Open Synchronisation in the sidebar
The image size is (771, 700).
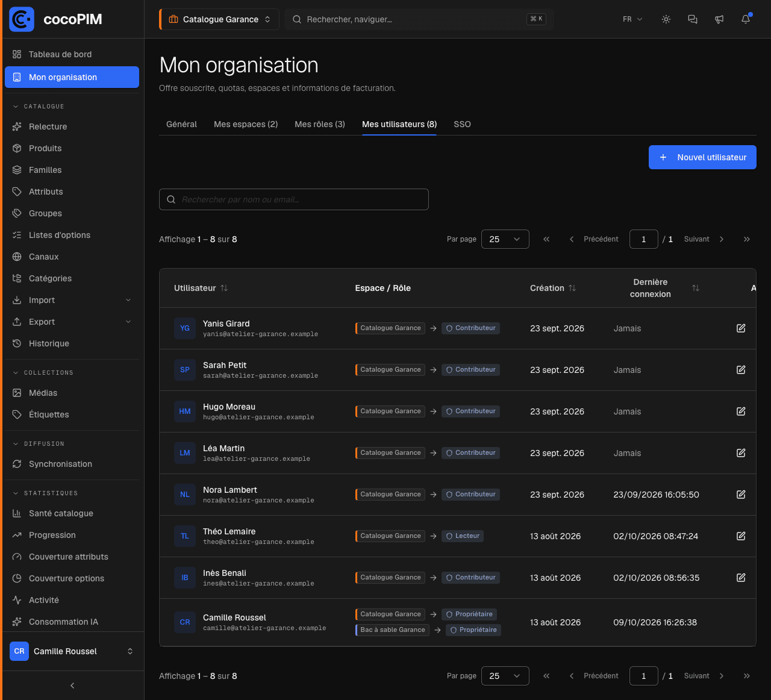[x=72, y=464]
